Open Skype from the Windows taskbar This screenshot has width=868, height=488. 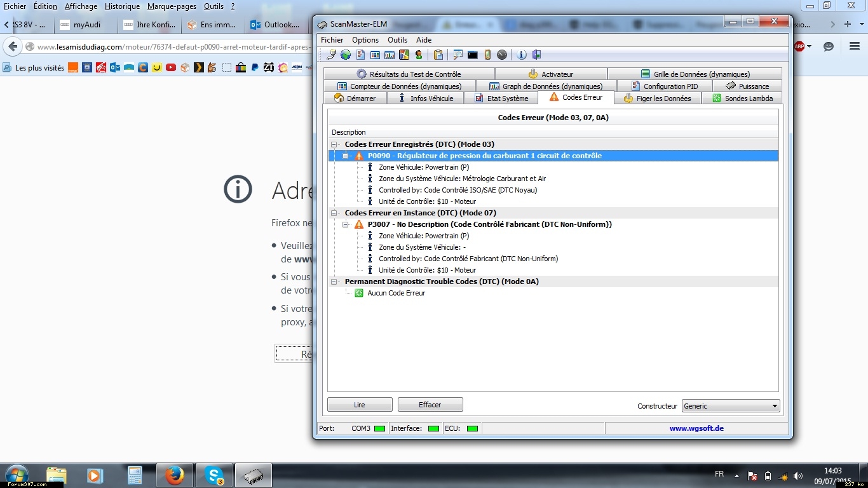[214, 475]
